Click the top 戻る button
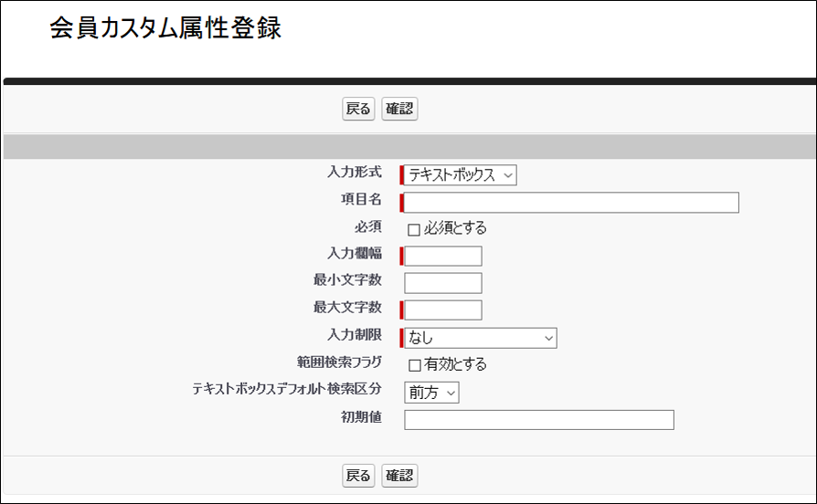The image size is (817, 504). [x=358, y=110]
